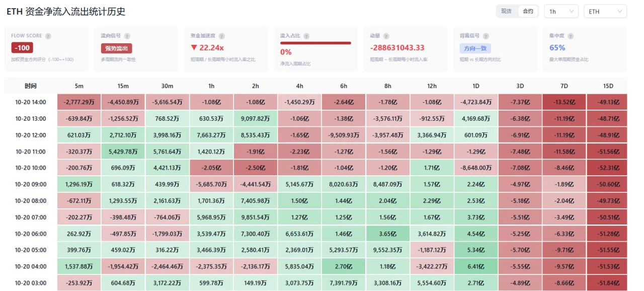This screenshot has height=291, width=644.
Task: Click the 7,391.79万 cell
Action: (343, 283)
